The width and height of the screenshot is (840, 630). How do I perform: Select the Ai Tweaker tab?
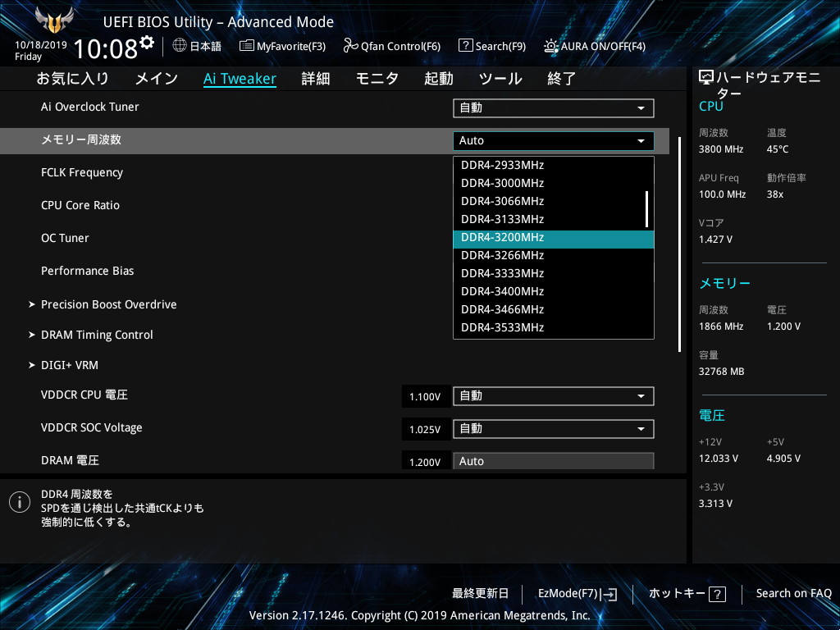[240, 79]
